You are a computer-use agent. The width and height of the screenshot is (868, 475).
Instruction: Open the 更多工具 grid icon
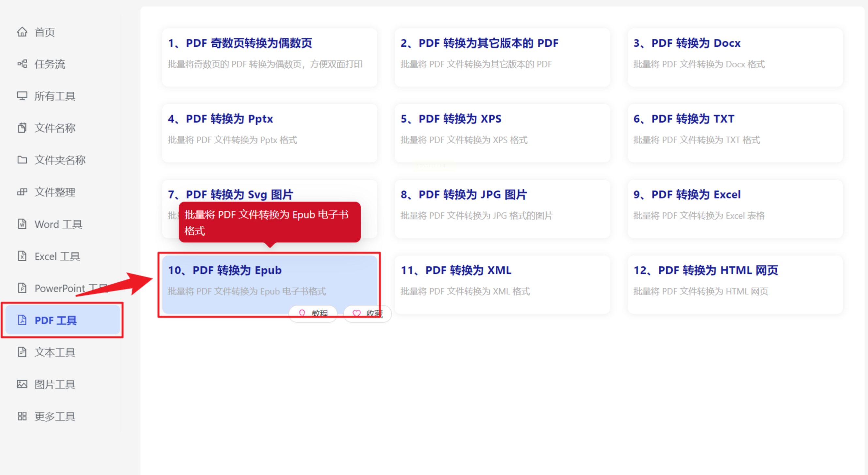pos(22,416)
